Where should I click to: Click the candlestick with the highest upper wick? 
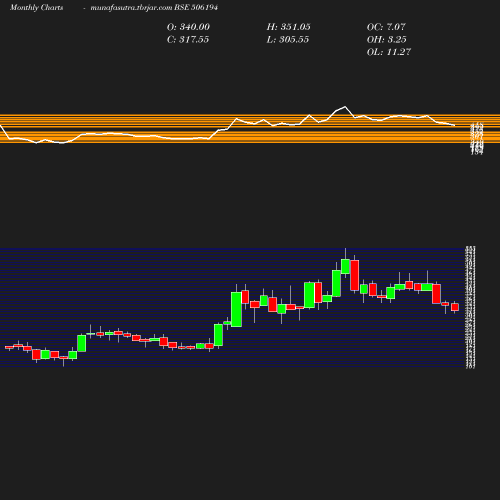(345, 266)
